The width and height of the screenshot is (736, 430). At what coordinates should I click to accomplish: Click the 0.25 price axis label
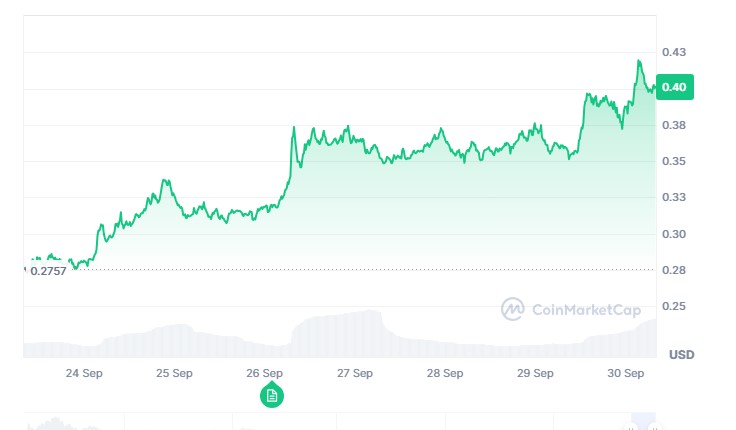tap(674, 306)
